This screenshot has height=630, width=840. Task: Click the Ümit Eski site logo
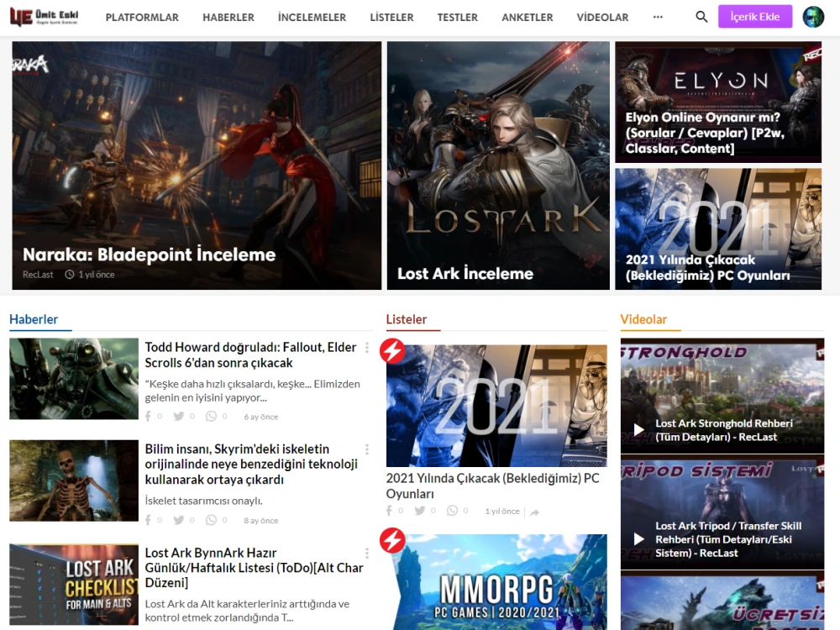(44, 17)
